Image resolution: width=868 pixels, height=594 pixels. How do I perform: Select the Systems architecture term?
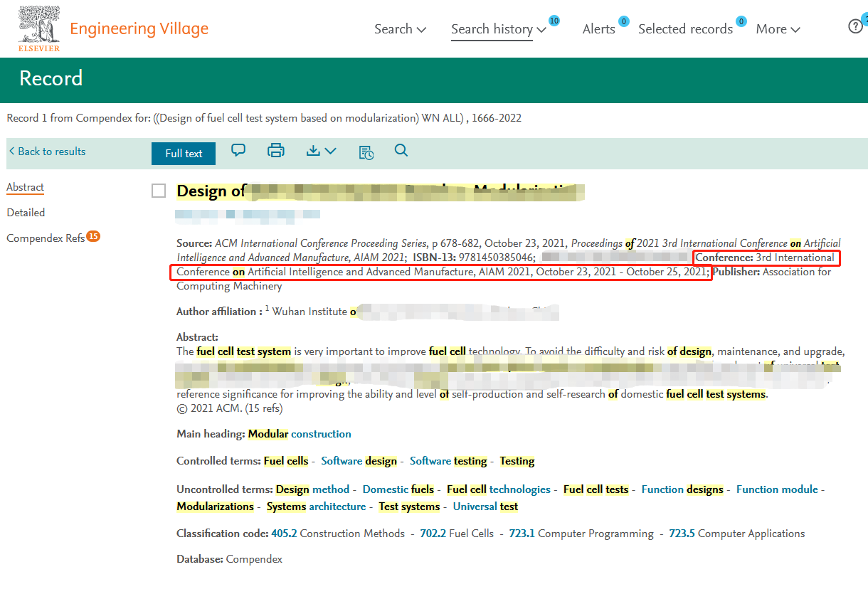[316, 507]
